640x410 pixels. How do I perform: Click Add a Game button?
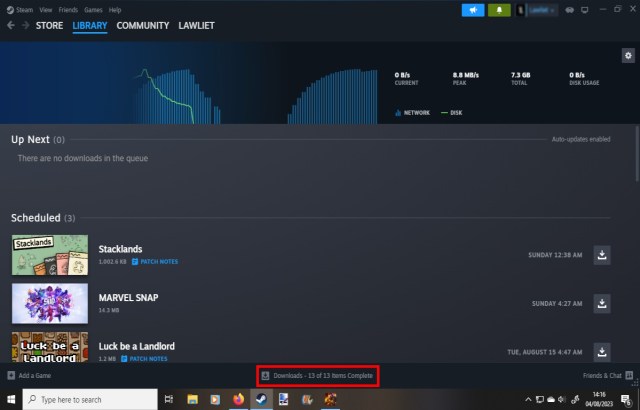[x=30, y=376]
